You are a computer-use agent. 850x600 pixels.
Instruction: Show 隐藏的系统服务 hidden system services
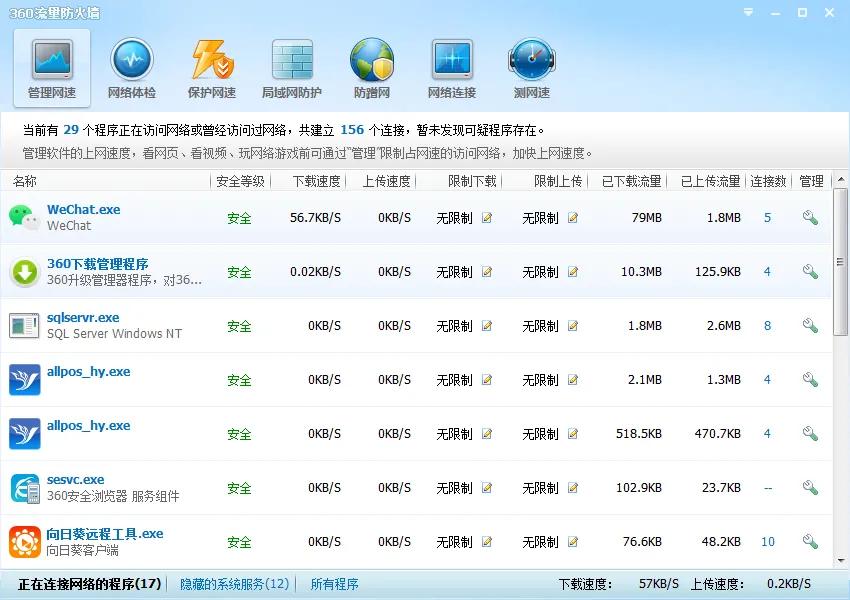(x=232, y=583)
